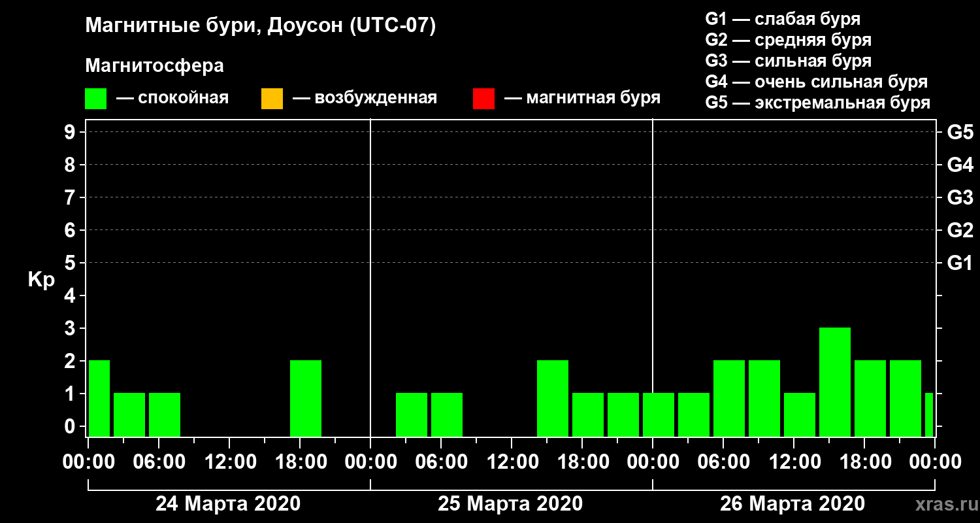Screen dimensions: 980x523
Task: Click the 'G1 — слабая буря' legend line
Action: (x=783, y=19)
